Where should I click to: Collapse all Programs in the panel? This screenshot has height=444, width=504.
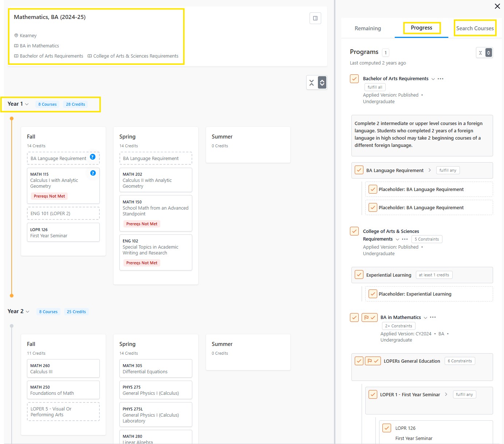pos(480,53)
